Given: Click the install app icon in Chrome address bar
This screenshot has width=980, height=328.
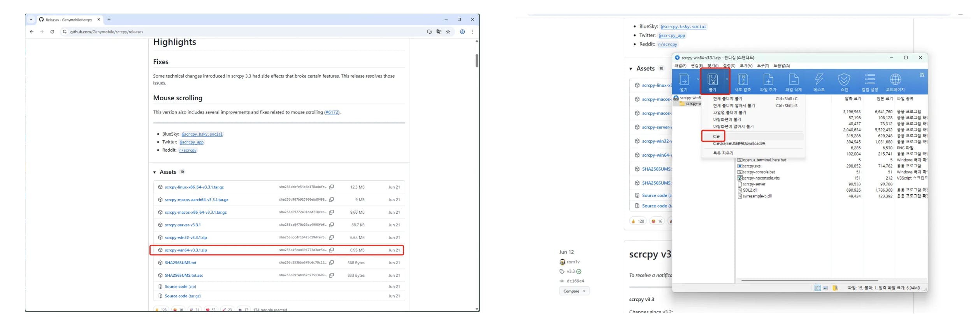Looking at the screenshot, I should pyautogui.click(x=429, y=32).
